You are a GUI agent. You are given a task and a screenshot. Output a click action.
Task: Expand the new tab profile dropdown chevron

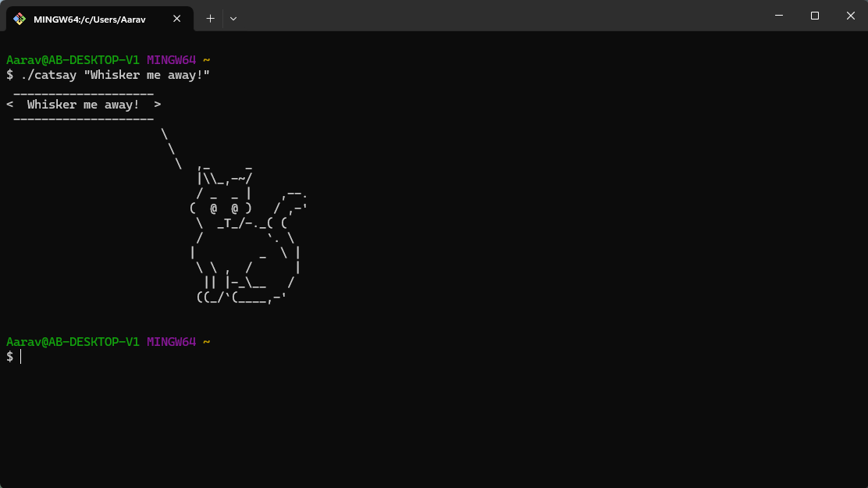[x=233, y=19]
